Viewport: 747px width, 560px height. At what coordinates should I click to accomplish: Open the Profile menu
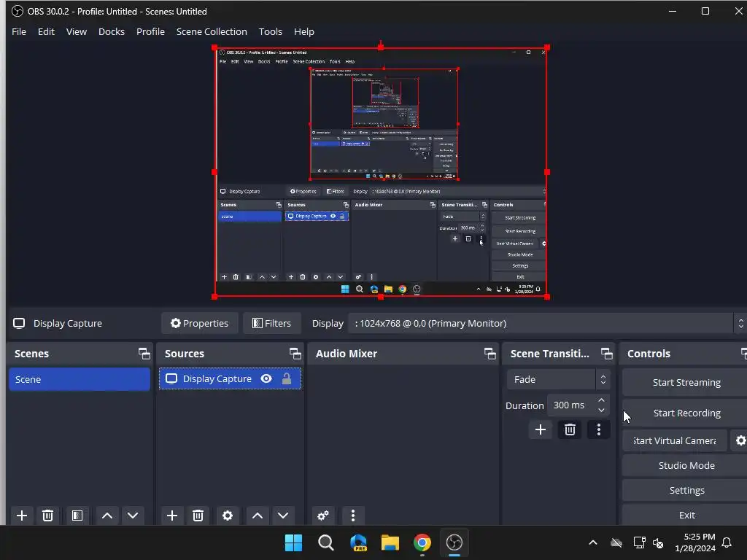(150, 32)
